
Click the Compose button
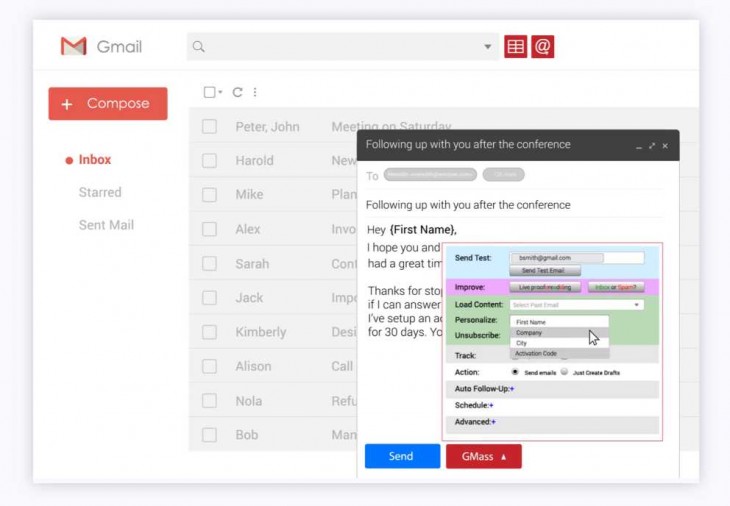(108, 103)
